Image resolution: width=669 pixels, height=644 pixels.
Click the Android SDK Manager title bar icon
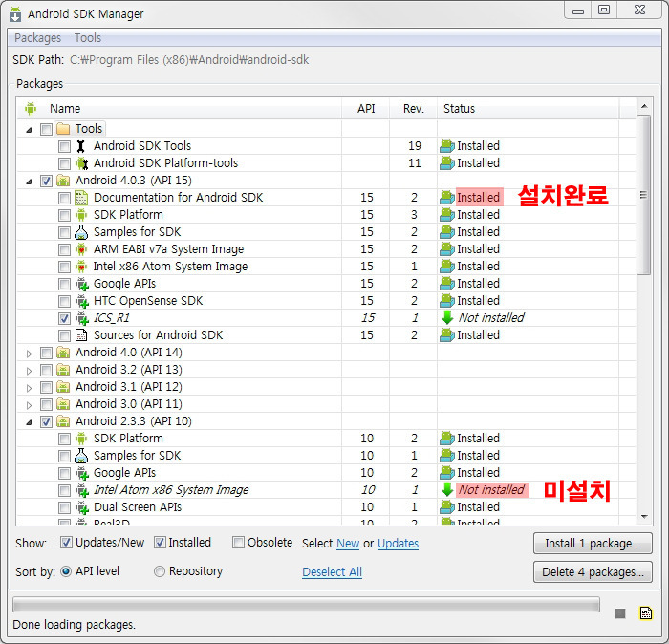tap(15, 14)
